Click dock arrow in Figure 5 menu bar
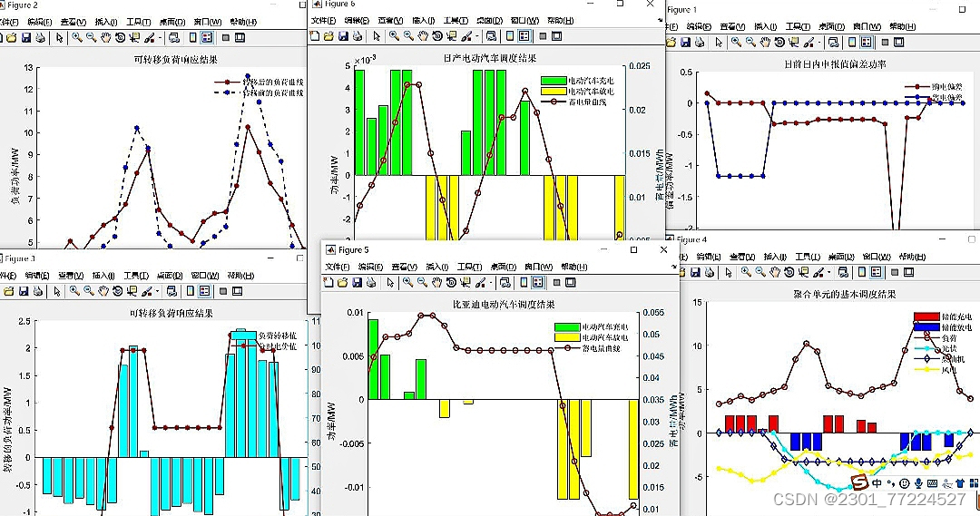 click(673, 267)
